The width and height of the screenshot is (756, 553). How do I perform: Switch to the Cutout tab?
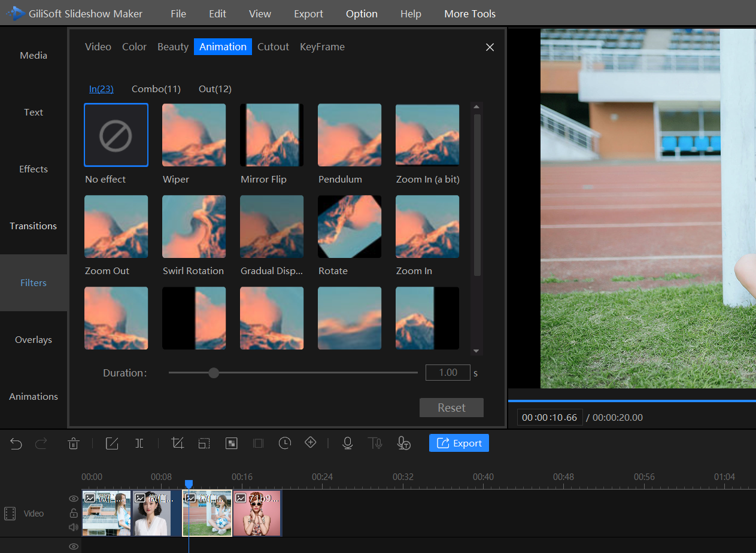273,47
